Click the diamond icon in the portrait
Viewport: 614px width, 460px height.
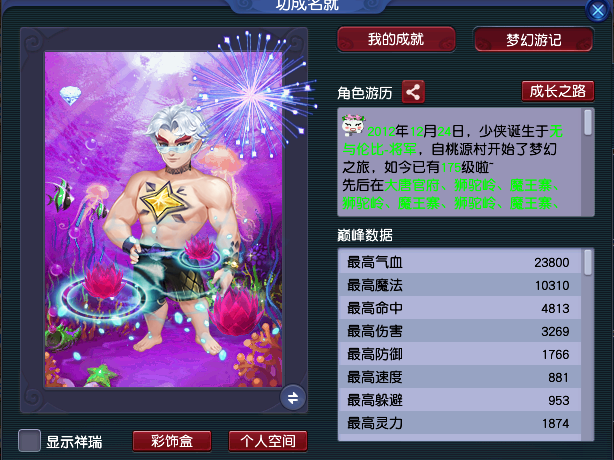click(x=70, y=95)
